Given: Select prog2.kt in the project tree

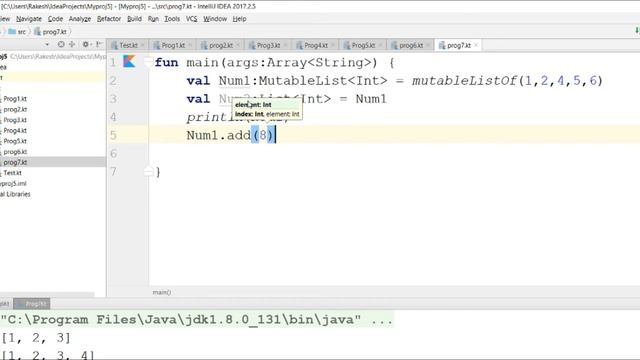Looking at the screenshot, I should pyautogui.click(x=15, y=109).
